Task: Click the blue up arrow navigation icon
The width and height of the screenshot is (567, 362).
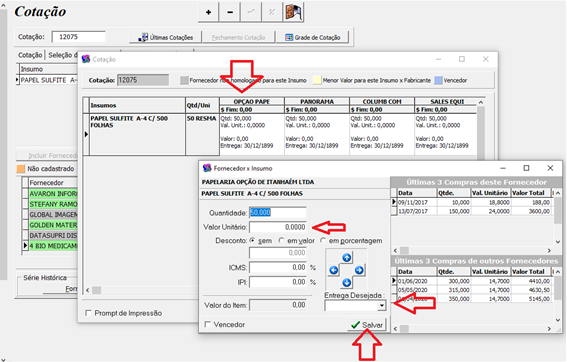Action: tap(346, 257)
